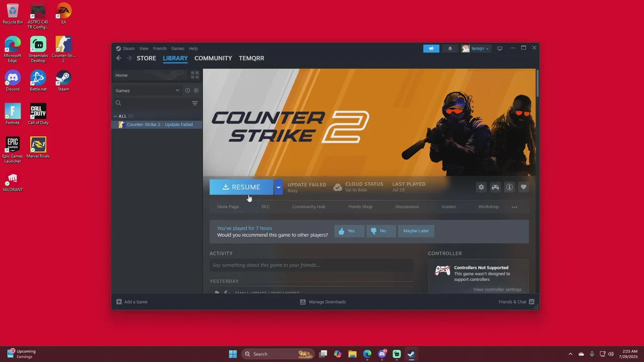Click the Home button in library sidebar

[149, 75]
